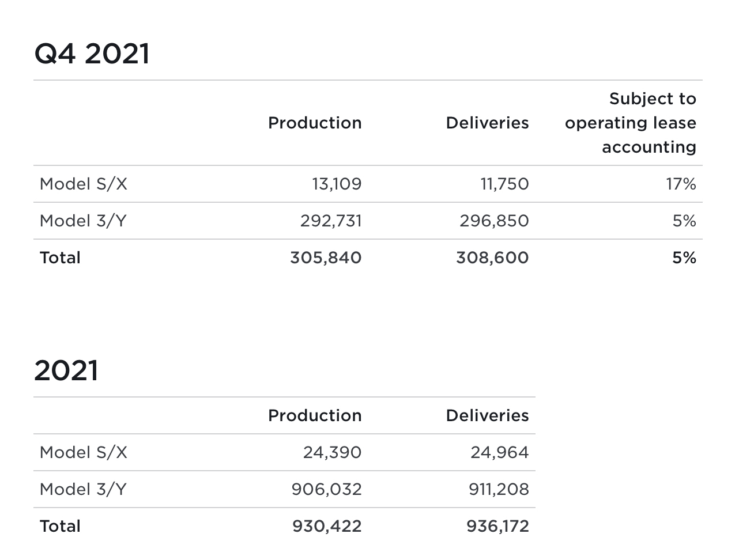This screenshot has height=560, width=754.
Task: Select the 24,390 annual production cell
Action: (x=332, y=452)
